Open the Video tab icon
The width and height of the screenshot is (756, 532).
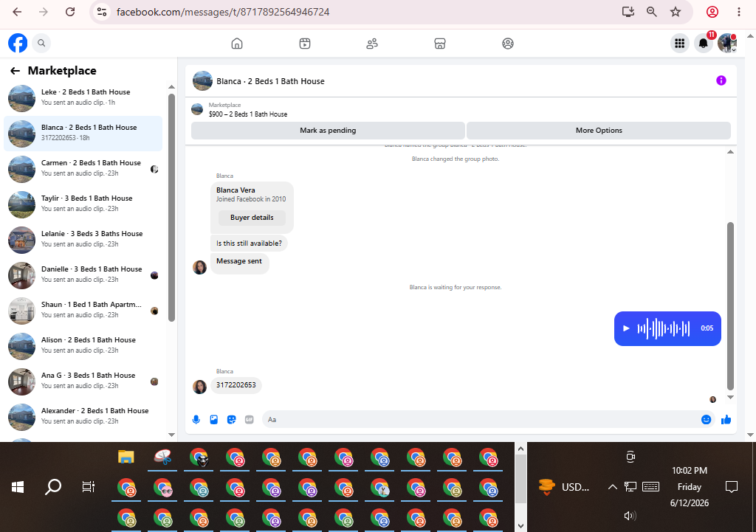coord(305,44)
